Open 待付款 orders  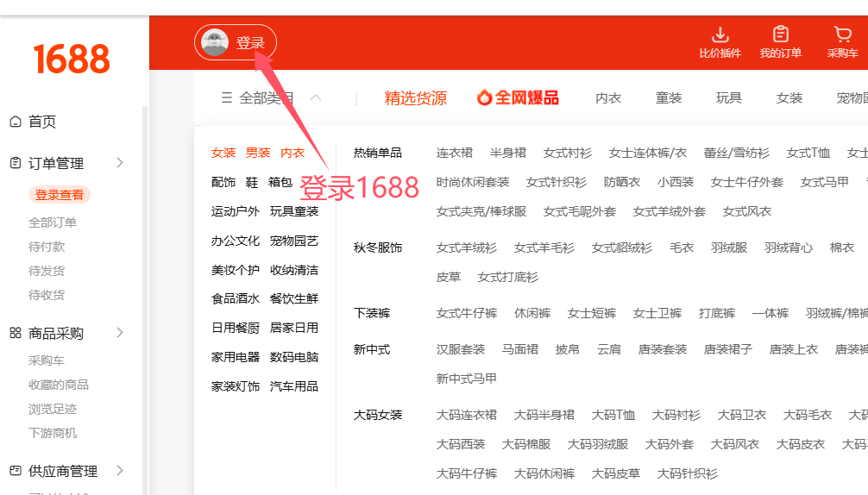(x=47, y=247)
